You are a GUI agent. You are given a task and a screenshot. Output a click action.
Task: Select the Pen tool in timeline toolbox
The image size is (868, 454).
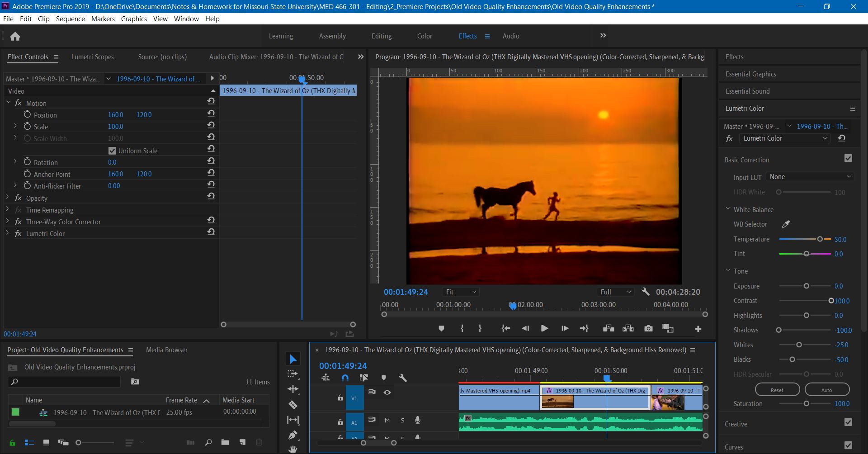tap(293, 435)
